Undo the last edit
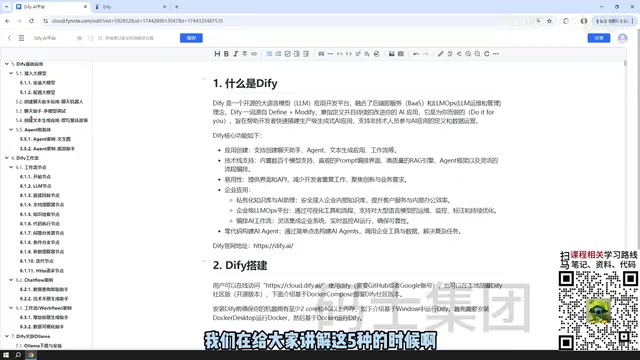The height and width of the screenshot is (360, 640). (416, 54)
